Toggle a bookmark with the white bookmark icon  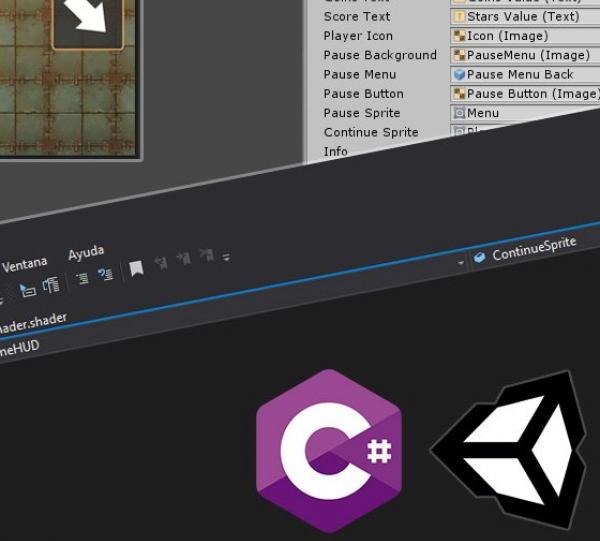tap(136, 268)
